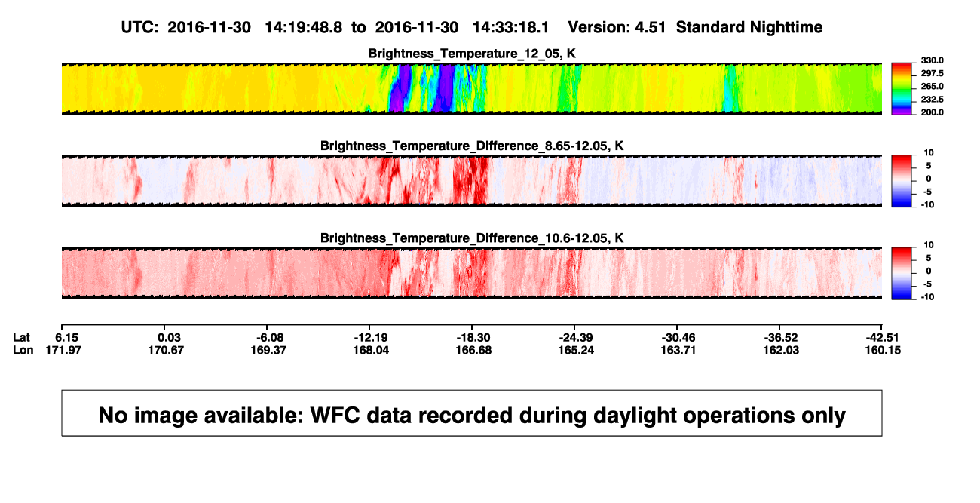The image size is (980, 503).
Task: Click the UTC end time 14:33:18.1
Action: 511,27
